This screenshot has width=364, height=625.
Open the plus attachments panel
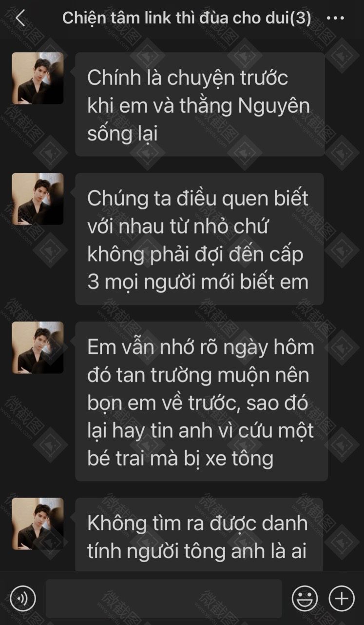342,598
